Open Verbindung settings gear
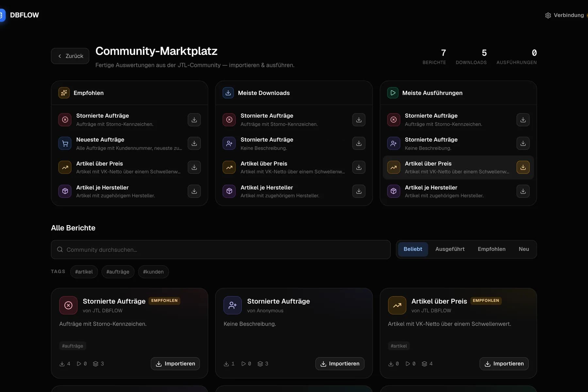 point(548,15)
